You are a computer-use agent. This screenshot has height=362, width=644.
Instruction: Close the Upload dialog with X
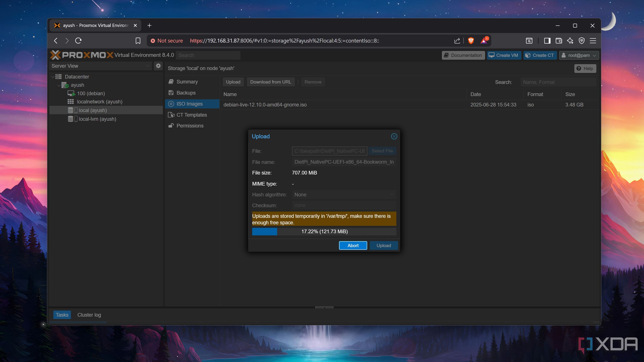coord(394,136)
